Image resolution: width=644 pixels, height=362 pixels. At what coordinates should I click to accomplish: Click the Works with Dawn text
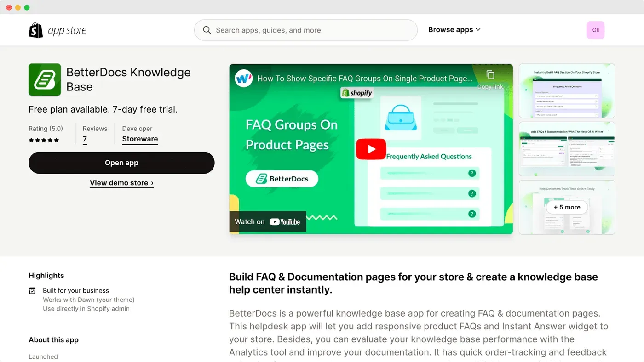89,300
